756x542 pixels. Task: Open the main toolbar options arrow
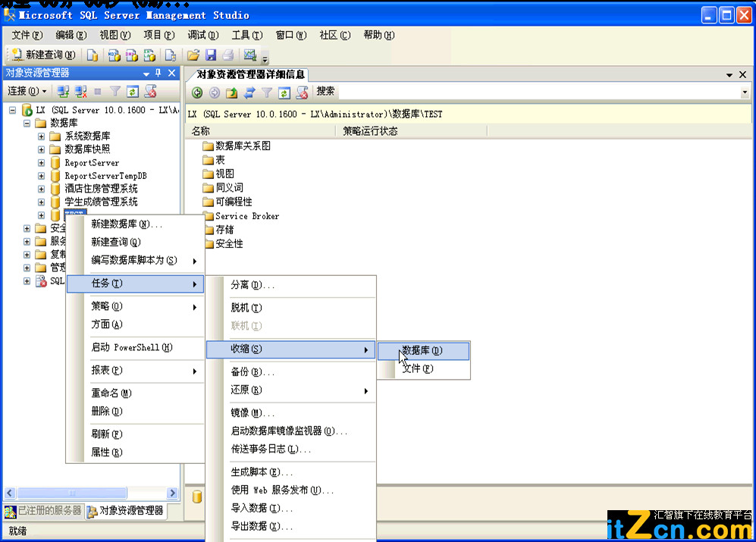pos(265,59)
